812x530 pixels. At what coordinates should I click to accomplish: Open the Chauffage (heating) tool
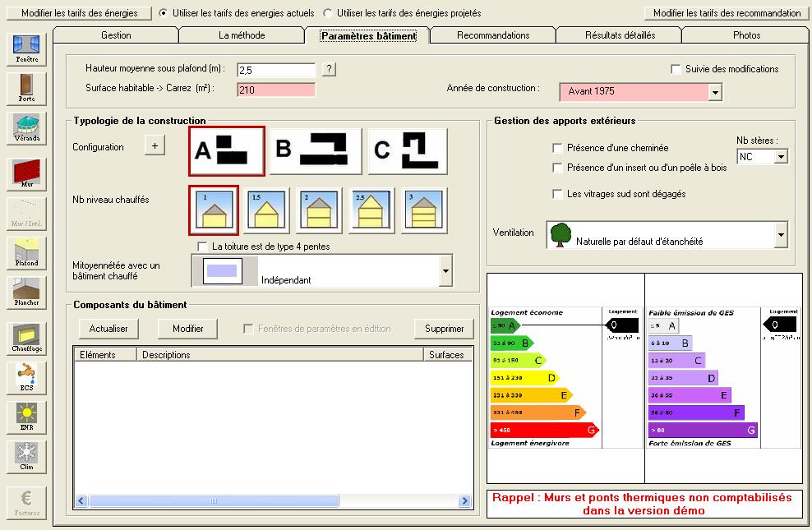pos(26,338)
